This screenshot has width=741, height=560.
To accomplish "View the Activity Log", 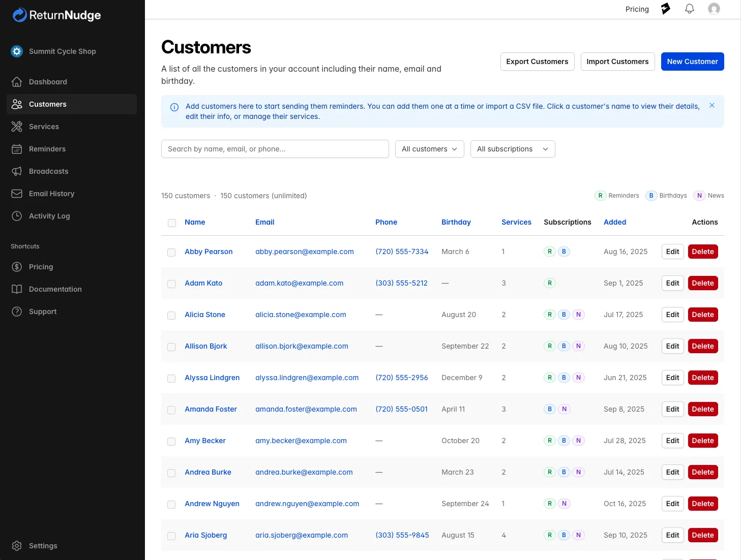I will 49,216.
